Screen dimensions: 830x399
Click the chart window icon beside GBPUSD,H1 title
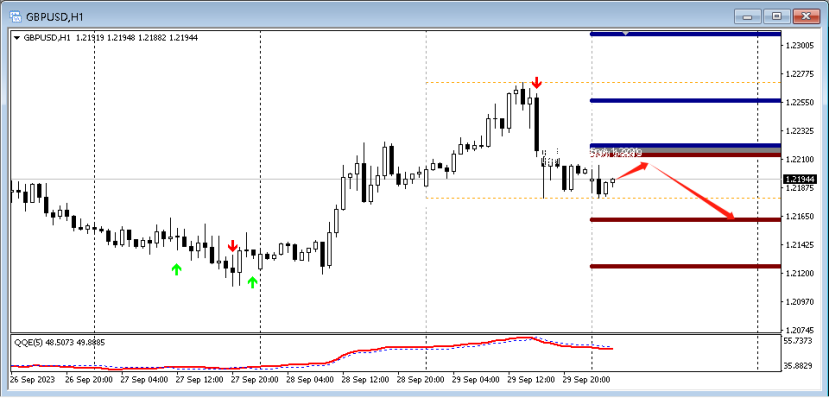(15, 16)
